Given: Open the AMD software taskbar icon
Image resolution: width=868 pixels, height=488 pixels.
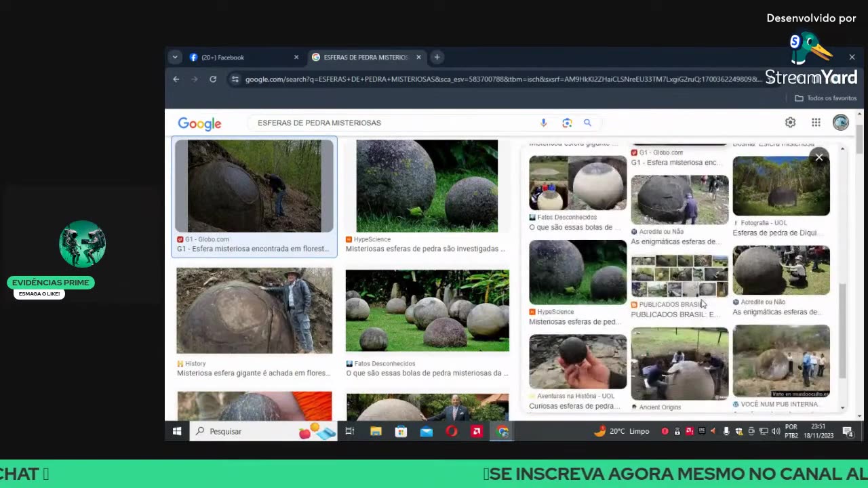Looking at the screenshot, I should (x=477, y=431).
